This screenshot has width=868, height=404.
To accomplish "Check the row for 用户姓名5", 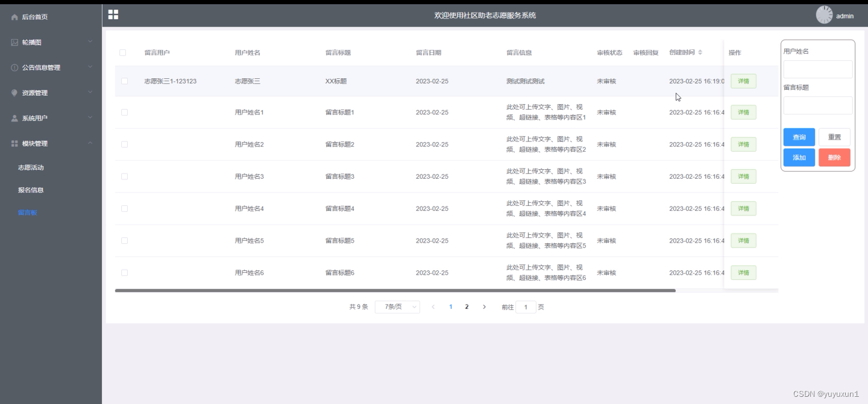I will point(124,240).
